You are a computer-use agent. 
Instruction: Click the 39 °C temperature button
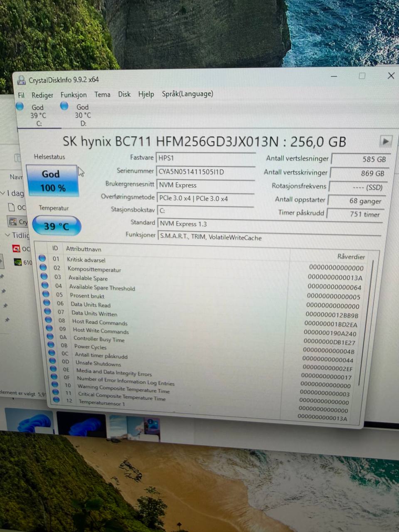(x=57, y=226)
